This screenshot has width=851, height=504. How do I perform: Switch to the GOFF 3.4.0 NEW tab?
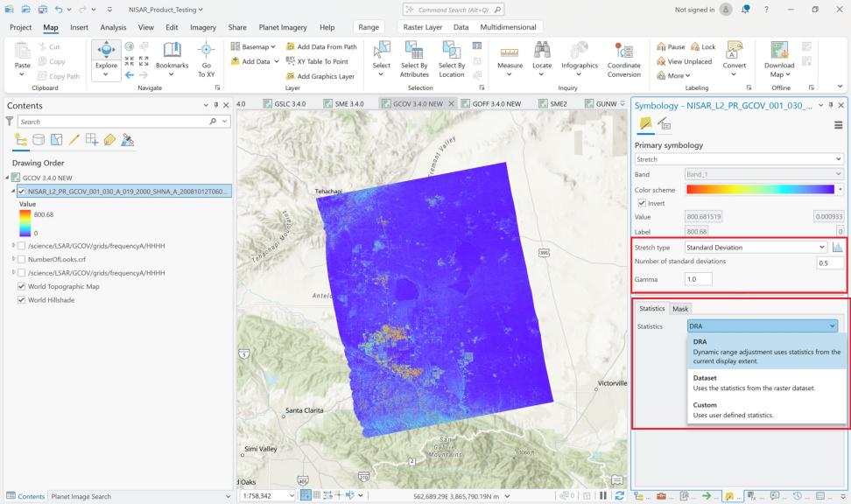[490, 103]
